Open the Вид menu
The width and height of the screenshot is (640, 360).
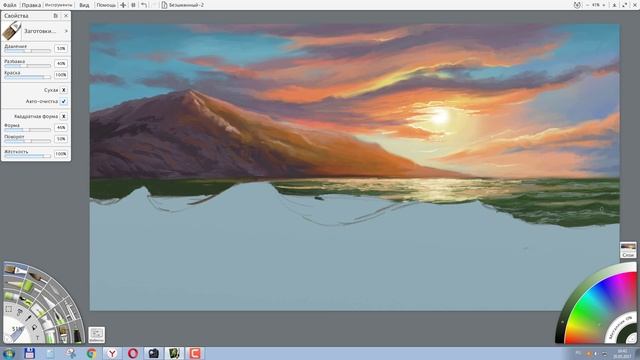84,5
